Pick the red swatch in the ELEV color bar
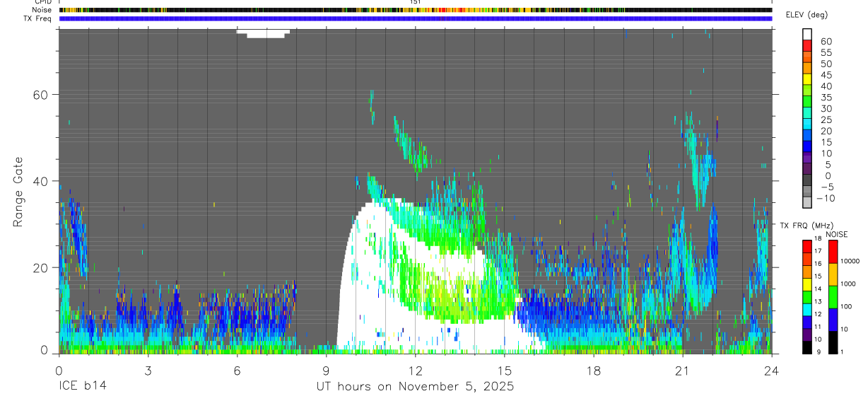The width and height of the screenshot is (868, 401). tap(807, 45)
